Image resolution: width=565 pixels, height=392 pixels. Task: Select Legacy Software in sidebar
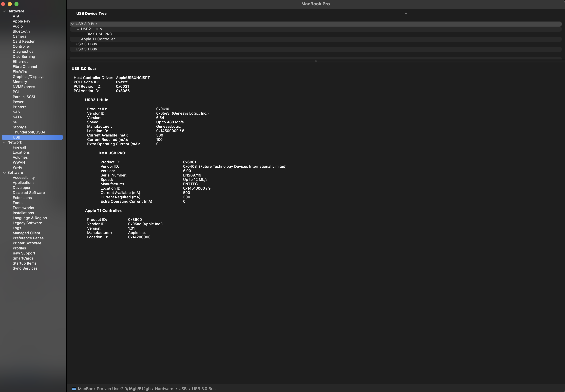27,223
